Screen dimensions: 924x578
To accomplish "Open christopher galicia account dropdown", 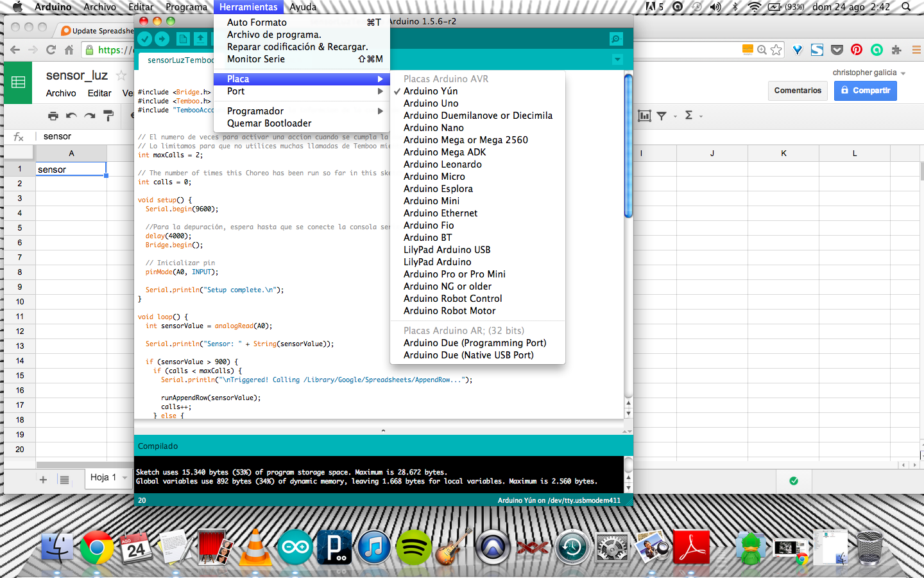I will (869, 73).
